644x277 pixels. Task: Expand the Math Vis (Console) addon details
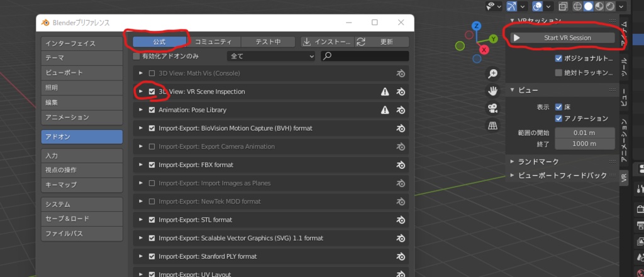coord(141,73)
